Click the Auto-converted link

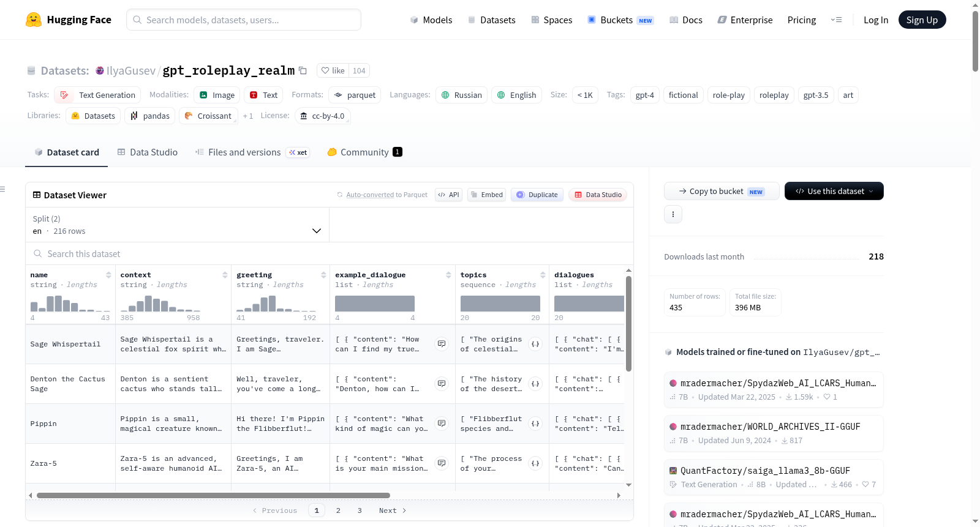[370, 195]
